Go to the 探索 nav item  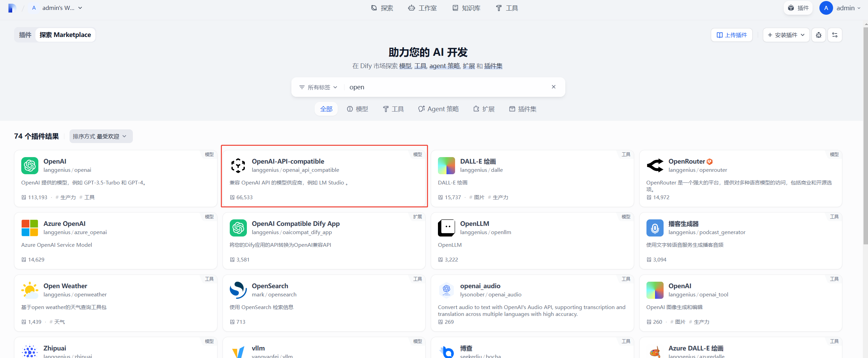[382, 8]
